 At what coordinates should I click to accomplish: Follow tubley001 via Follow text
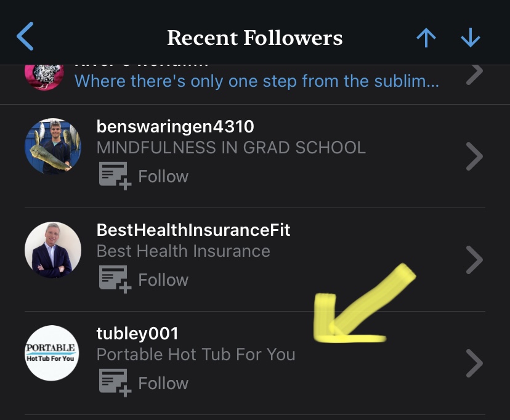tap(163, 383)
